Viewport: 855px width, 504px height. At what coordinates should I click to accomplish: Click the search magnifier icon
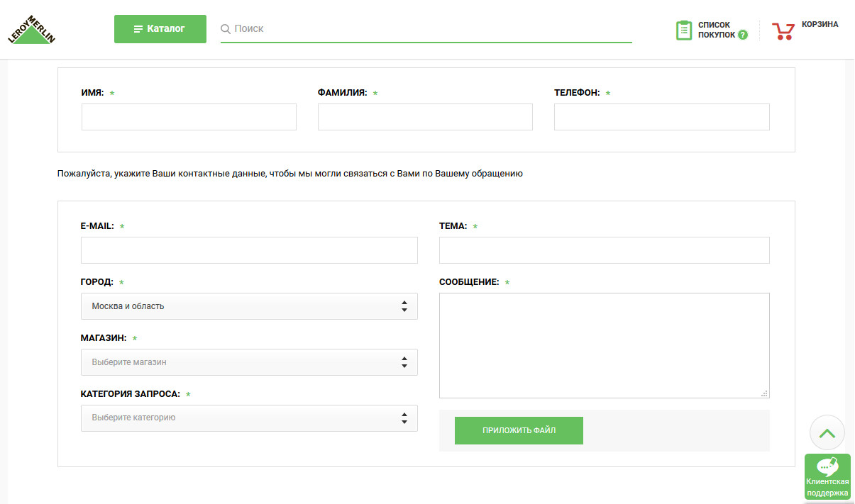226,29
